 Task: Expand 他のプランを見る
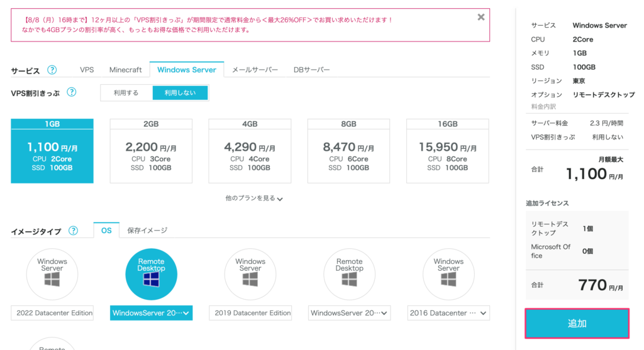254,198
